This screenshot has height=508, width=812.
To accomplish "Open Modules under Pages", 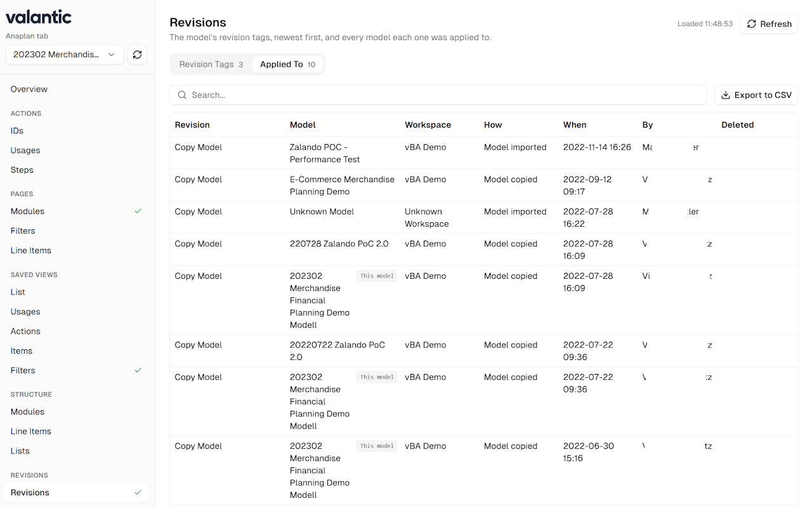I will (x=76, y=211).
